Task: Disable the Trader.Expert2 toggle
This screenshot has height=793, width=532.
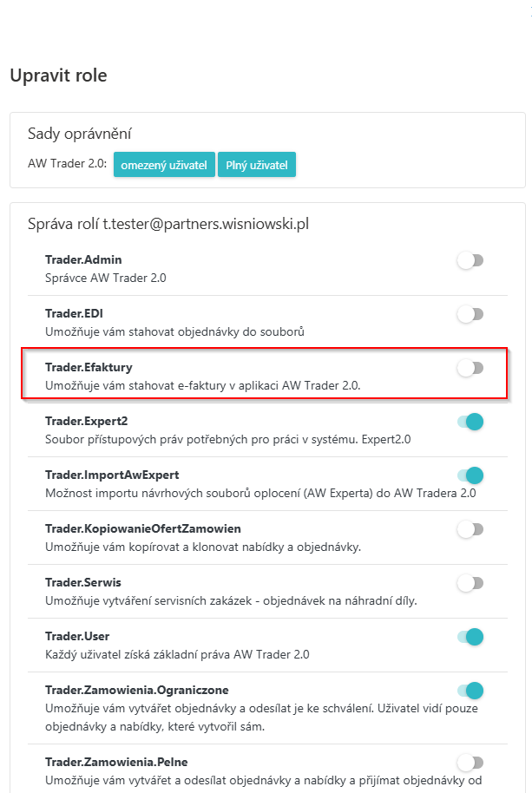Action: point(470,422)
